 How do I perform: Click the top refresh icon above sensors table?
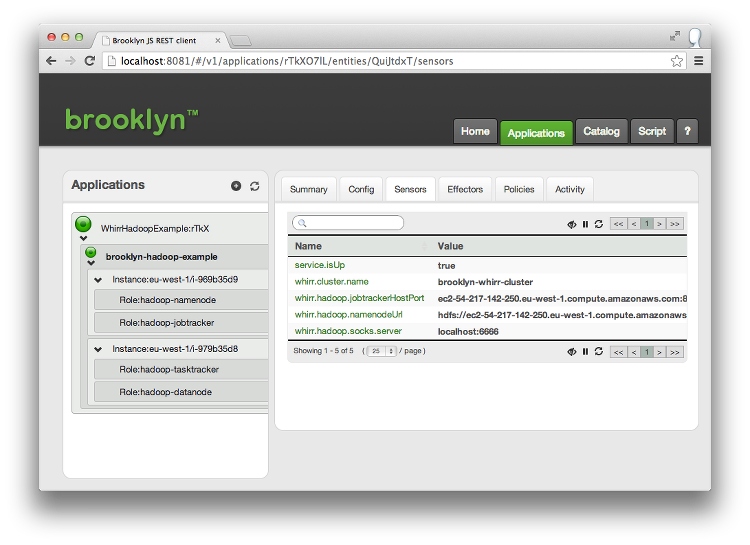pyautogui.click(x=598, y=224)
